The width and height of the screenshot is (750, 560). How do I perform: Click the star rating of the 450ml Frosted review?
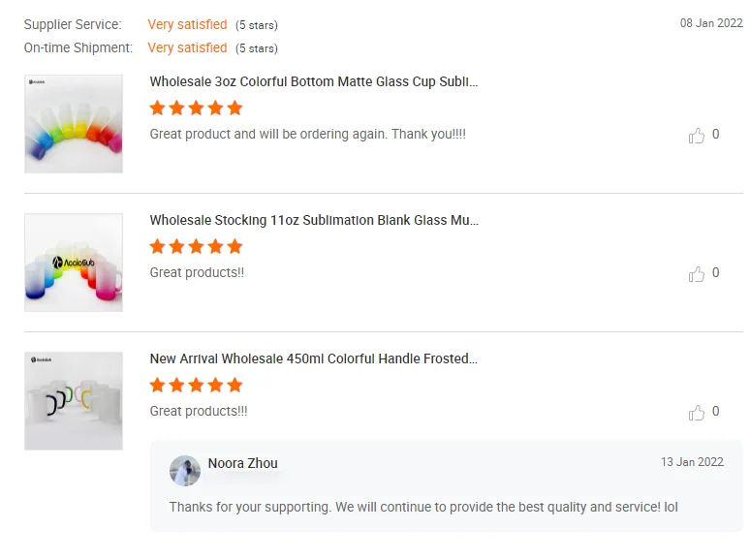click(x=196, y=386)
